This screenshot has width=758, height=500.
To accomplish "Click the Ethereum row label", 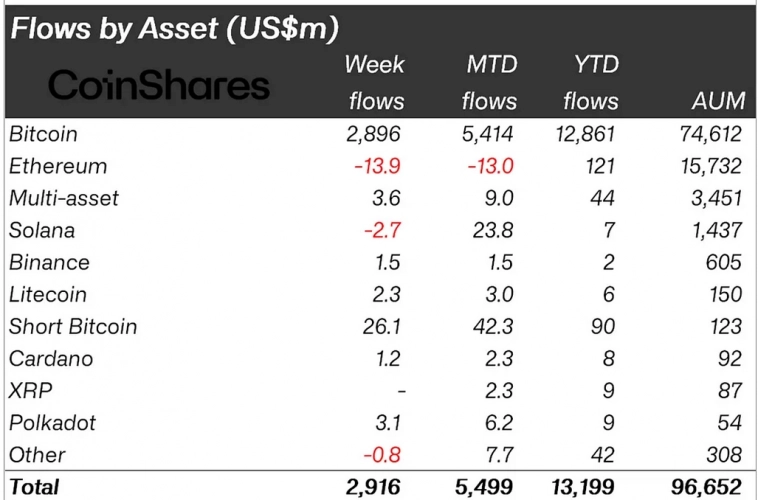I will point(57,166).
